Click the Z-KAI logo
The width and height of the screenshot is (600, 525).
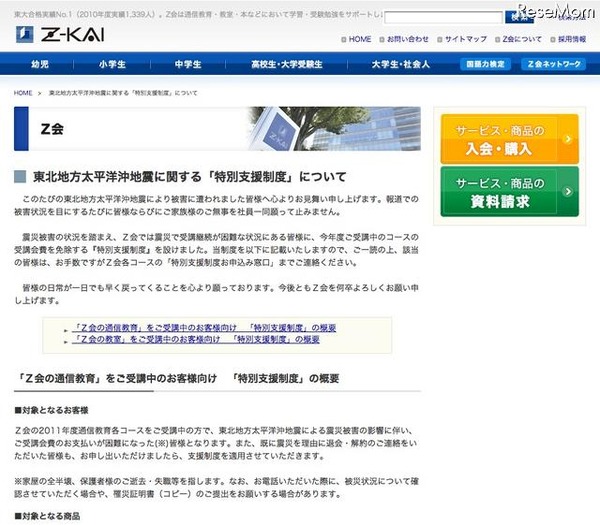60,34
